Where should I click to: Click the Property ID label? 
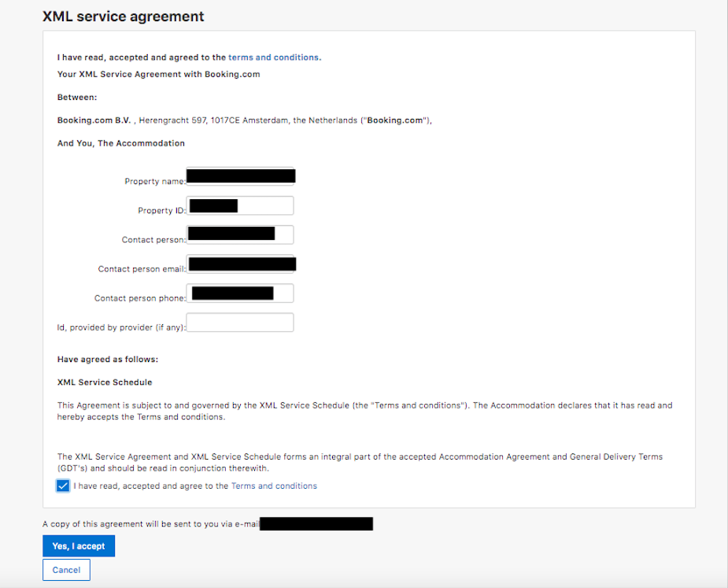(x=161, y=210)
